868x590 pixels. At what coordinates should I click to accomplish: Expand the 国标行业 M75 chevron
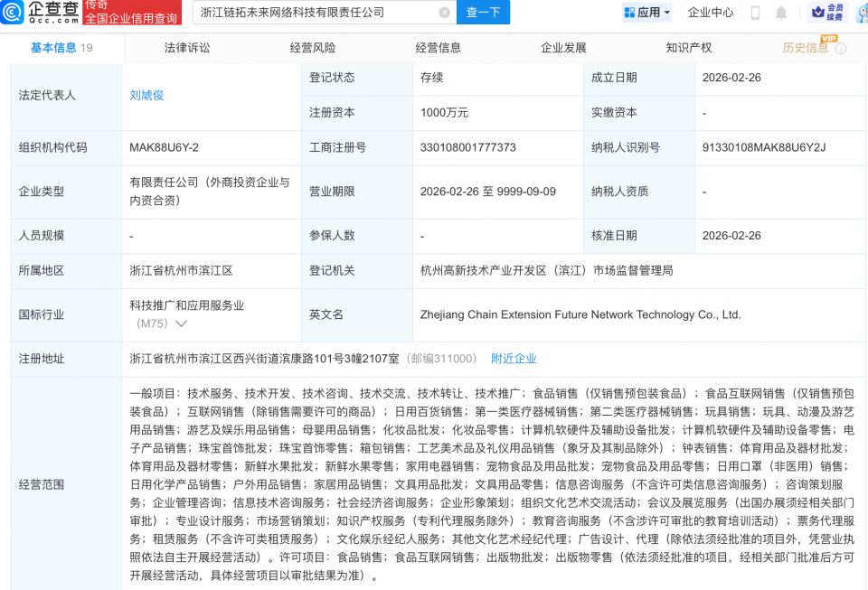click(181, 323)
